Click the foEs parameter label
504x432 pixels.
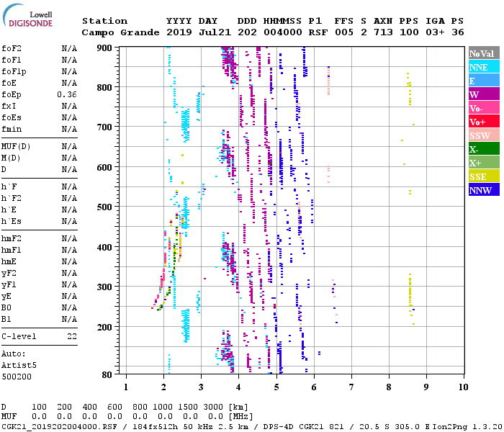pos(12,117)
